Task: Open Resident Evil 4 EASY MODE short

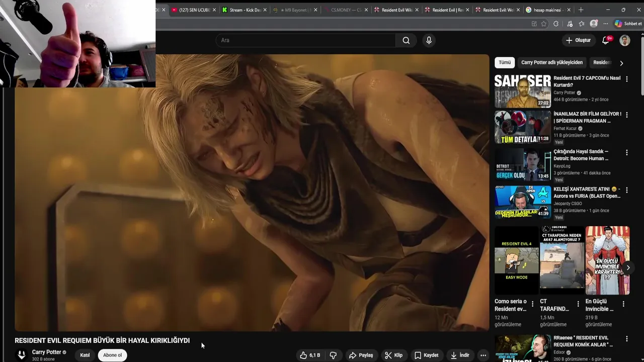Action: tap(516, 260)
